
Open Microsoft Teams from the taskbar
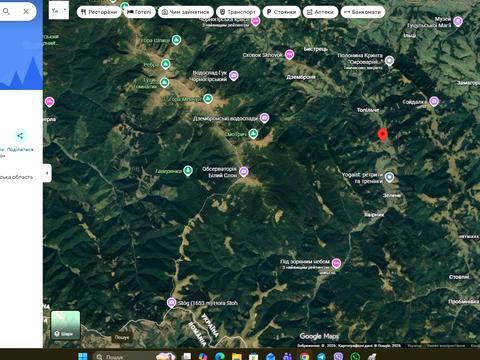287,356
